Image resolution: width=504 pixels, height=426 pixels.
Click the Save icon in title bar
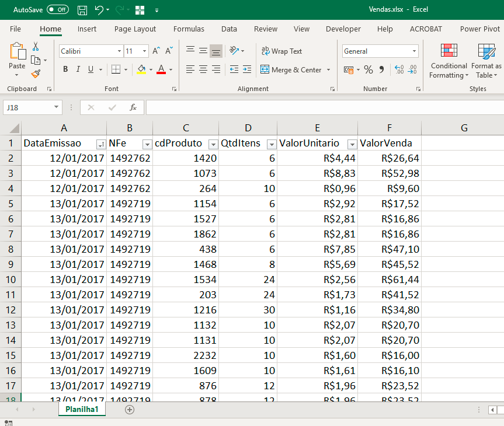pyautogui.click(x=82, y=10)
